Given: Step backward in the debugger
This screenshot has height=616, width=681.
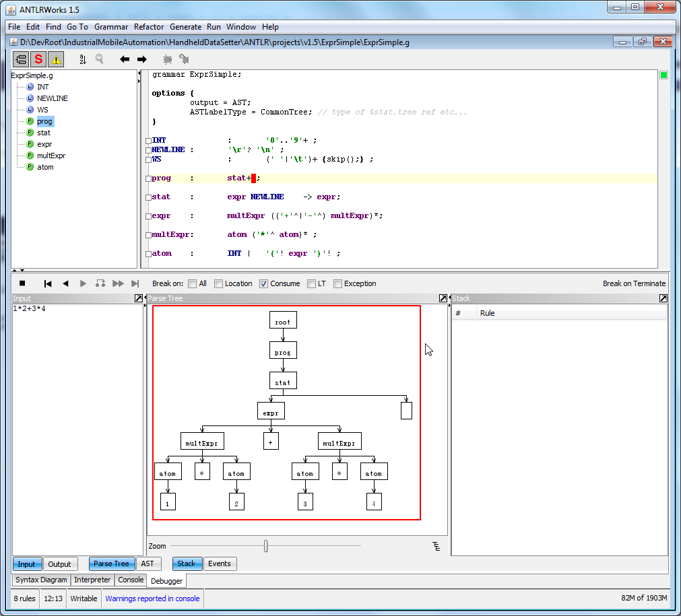Looking at the screenshot, I should click(x=65, y=283).
